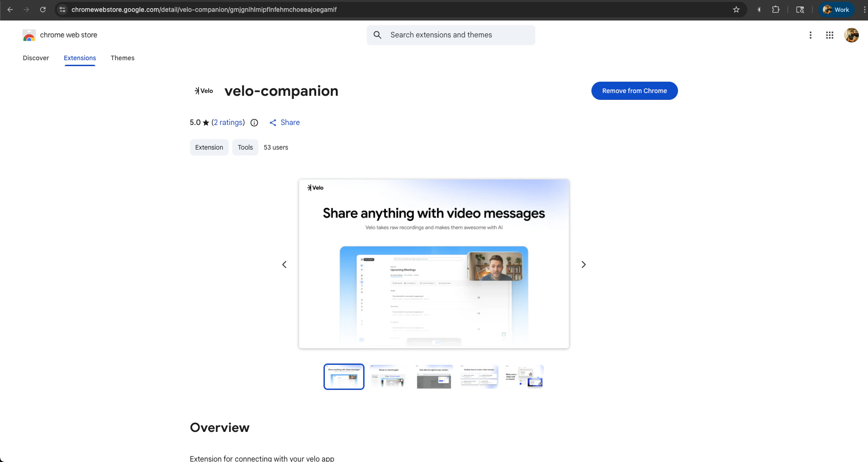Click the '53 users' text
The height and width of the screenshot is (462, 868).
tap(276, 147)
